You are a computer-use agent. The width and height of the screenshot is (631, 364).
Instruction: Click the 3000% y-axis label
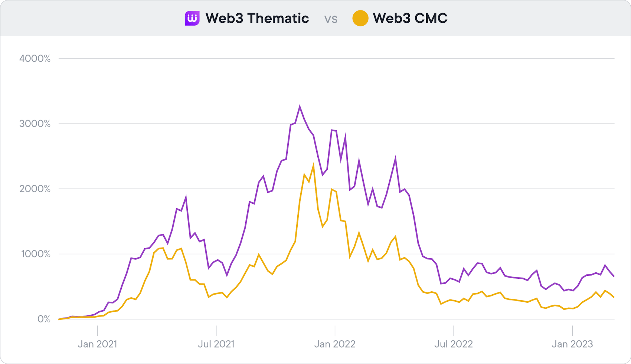click(x=35, y=124)
